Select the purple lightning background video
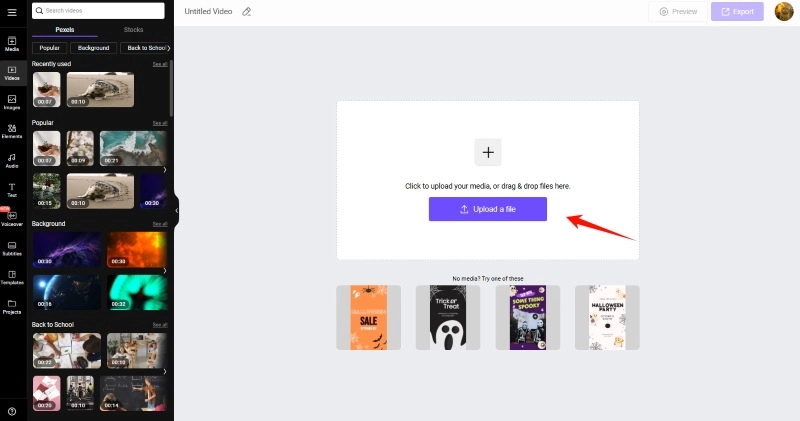The width and height of the screenshot is (800, 421). coord(67,250)
